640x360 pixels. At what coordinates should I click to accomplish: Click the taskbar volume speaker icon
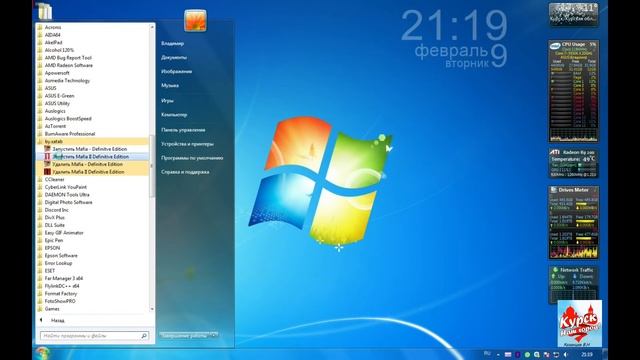(566, 355)
